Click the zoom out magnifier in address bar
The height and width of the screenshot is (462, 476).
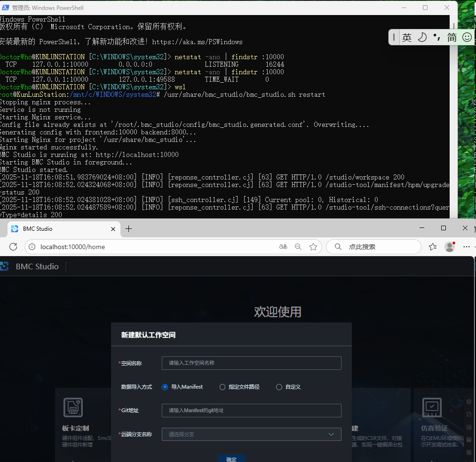(x=298, y=247)
